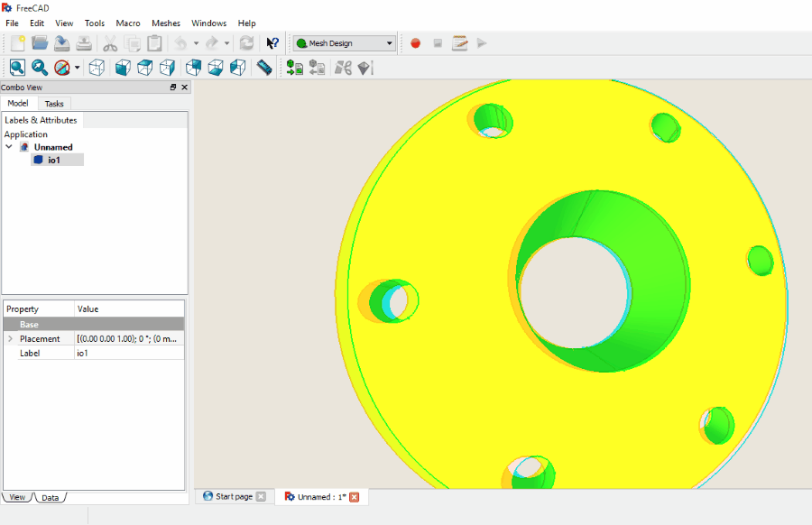
Task: Set the Front view cube icon
Action: point(123,68)
